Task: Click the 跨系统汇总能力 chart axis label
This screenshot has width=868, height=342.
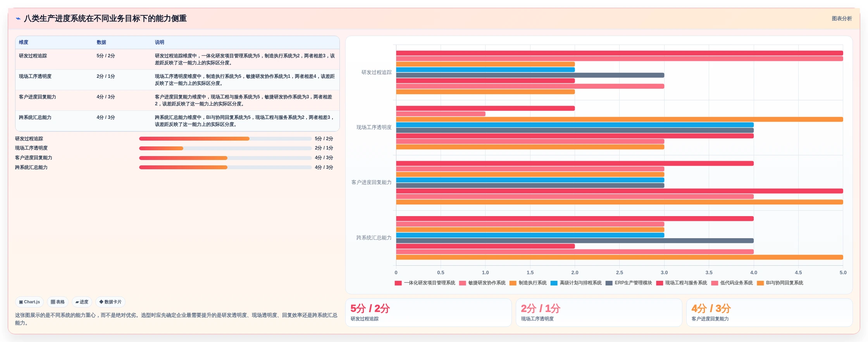Action: (x=374, y=238)
